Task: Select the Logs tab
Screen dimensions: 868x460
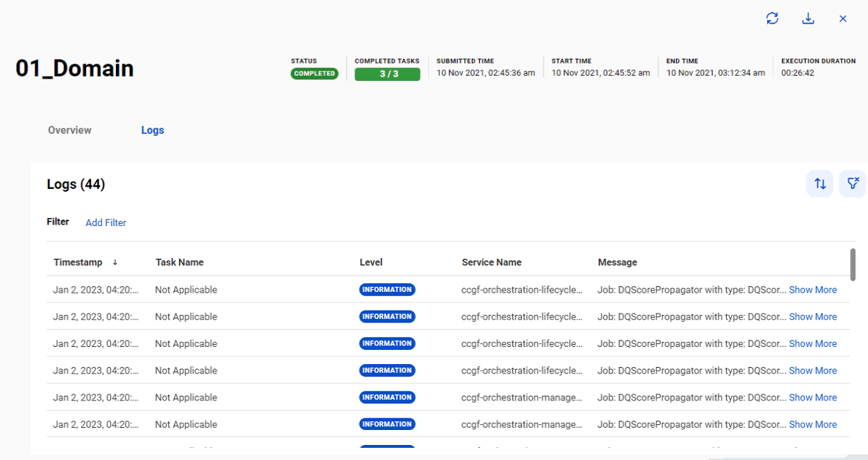Action: tap(153, 130)
